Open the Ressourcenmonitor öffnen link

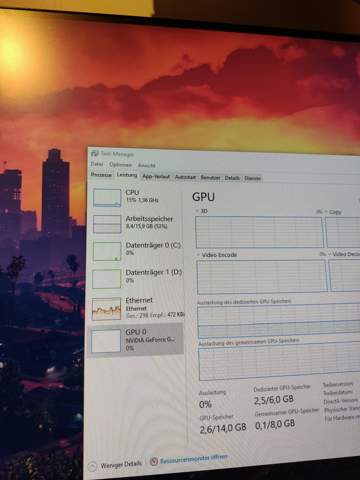[x=194, y=459]
